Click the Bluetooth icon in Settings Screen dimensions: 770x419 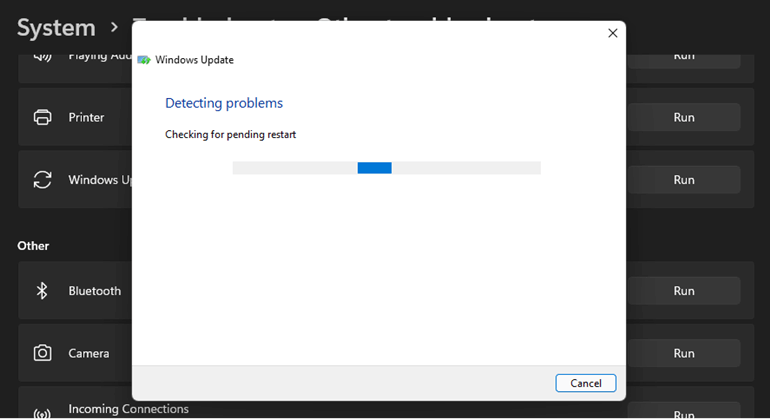42,291
